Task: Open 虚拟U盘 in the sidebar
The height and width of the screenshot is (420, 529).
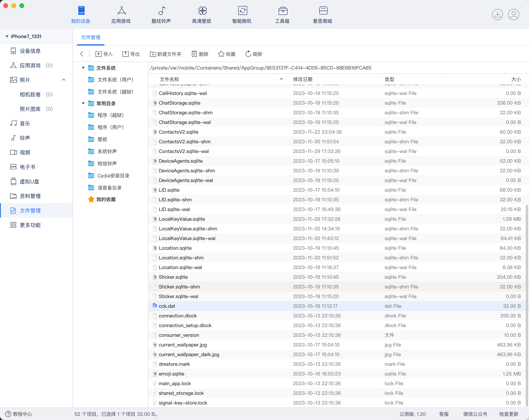Action: click(x=36, y=182)
